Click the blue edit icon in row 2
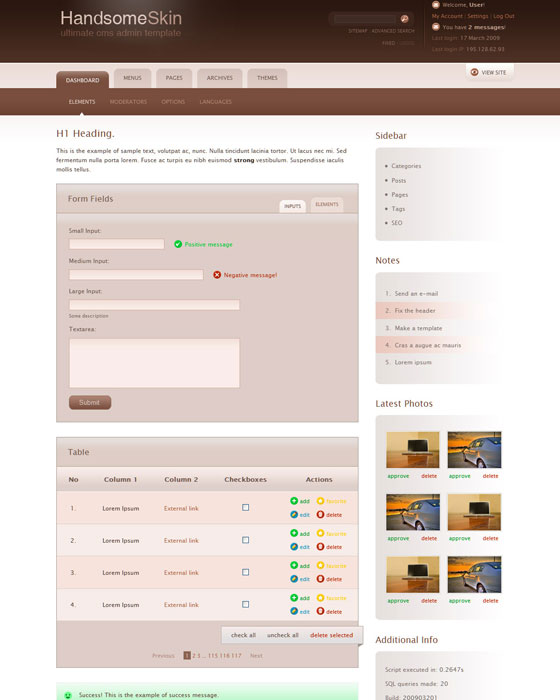Viewport: 560px width, 700px height. click(294, 546)
